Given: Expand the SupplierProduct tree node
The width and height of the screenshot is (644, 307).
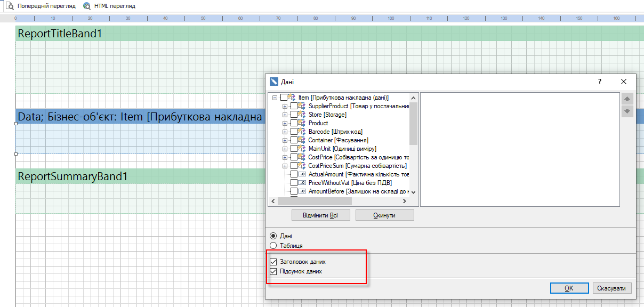Looking at the screenshot, I should point(285,106).
